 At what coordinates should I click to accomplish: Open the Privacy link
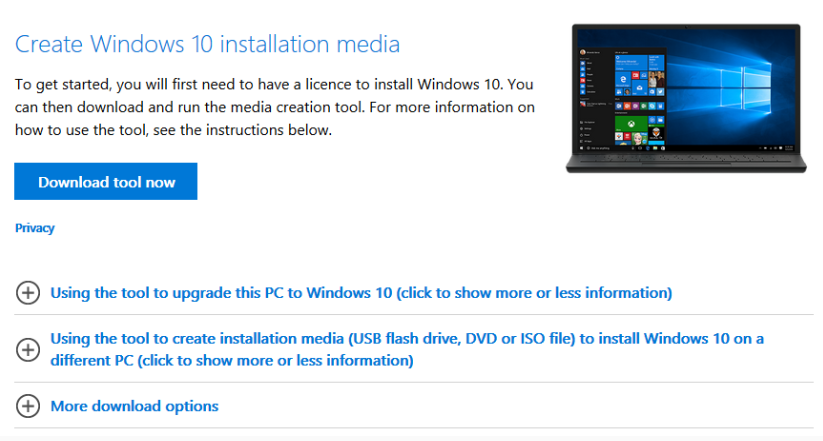[x=35, y=228]
